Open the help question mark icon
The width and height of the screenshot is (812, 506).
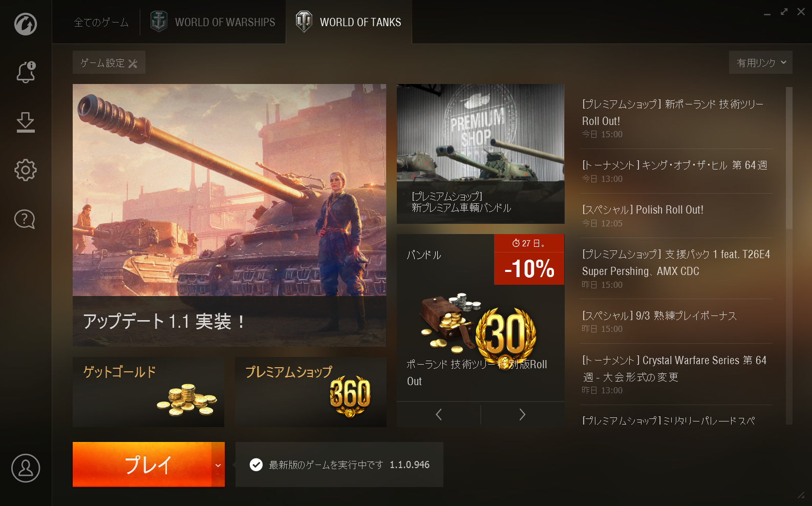(25, 219)
